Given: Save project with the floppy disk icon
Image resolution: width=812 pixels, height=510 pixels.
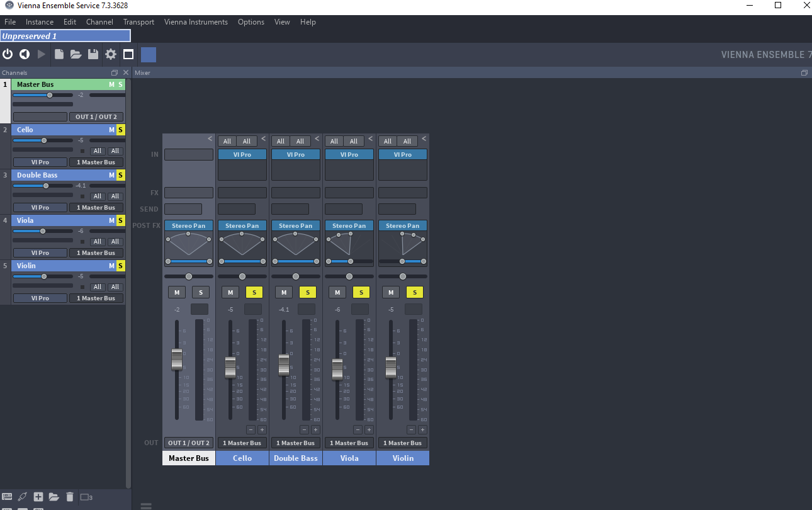Looking at the screenshot, I should point(93,54).
